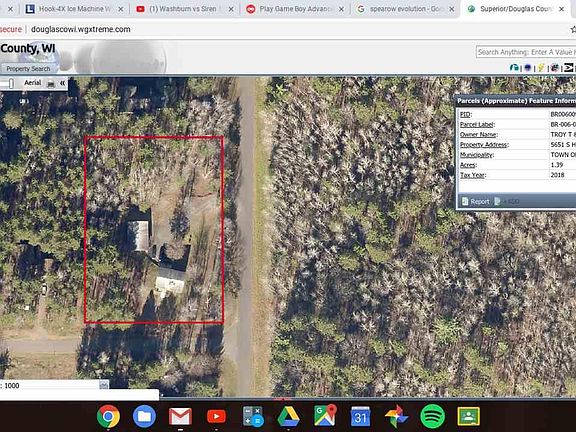Close the Hook-4X Ice Machine tab

coord(120,9)
